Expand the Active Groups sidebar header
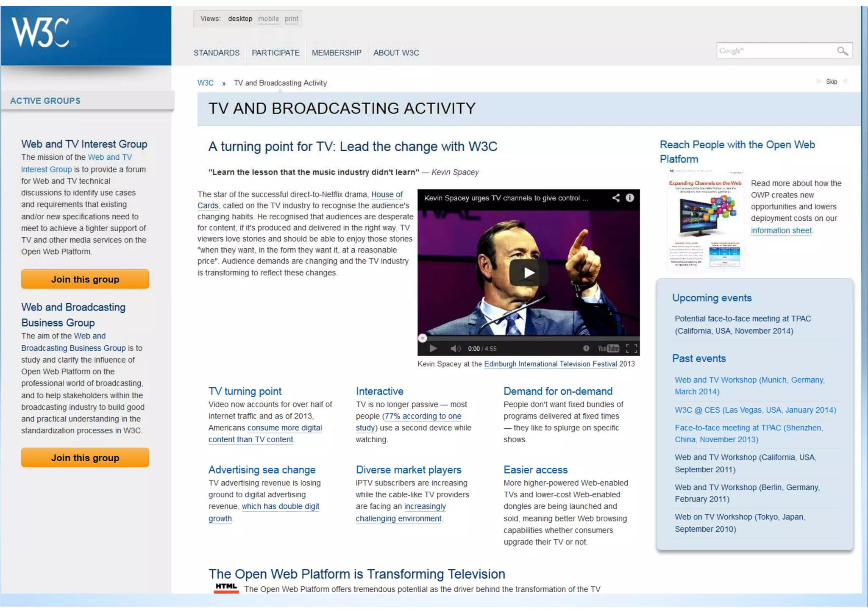The image size is (868, 613). [x=45, y=101]
